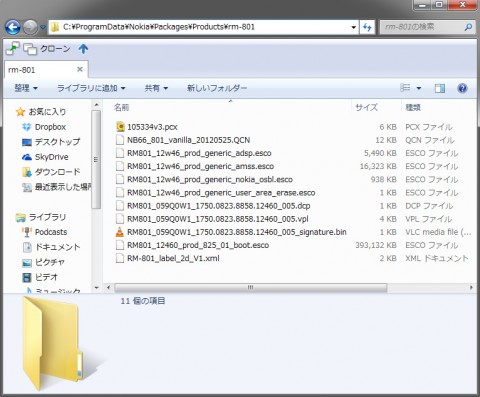Click the クローン button
Viewport: 480px width, 397px height.
[x=55, y=49]
